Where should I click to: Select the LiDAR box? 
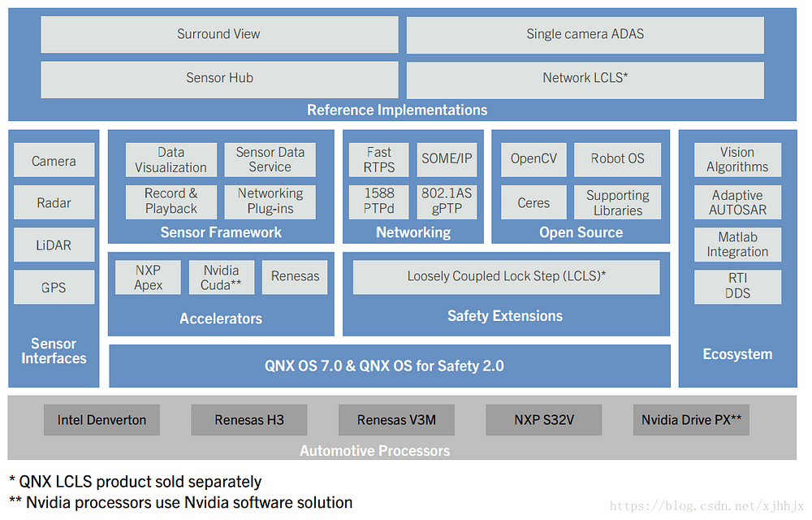coord(54,245)
